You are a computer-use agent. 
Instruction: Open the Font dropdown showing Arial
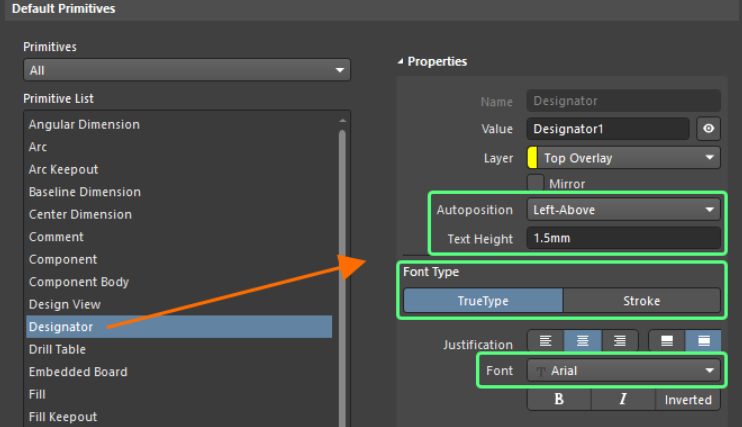point(623,371)
